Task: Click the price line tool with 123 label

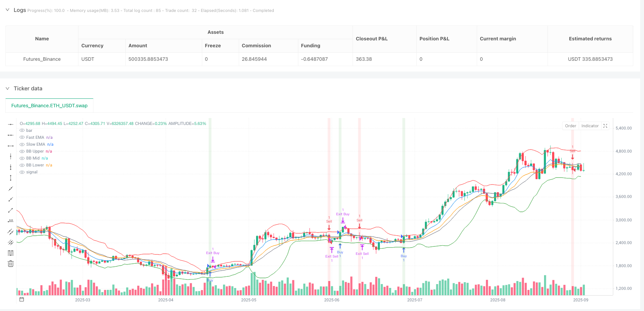Action: (x=11, y=221)
